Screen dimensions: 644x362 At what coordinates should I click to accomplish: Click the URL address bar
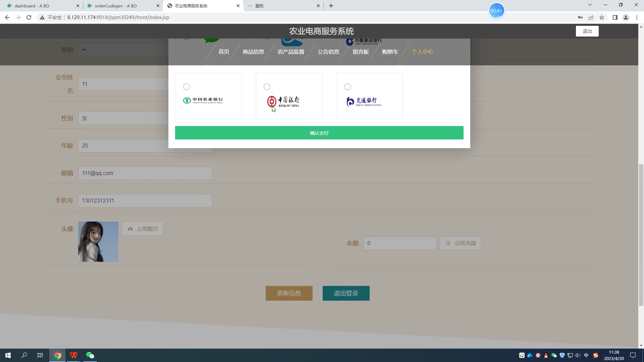pyautogui.click(x=302, y=17)
